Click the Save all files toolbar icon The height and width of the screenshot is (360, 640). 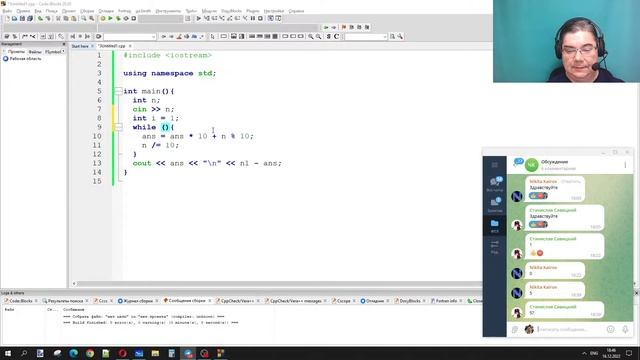coord(30,18)
